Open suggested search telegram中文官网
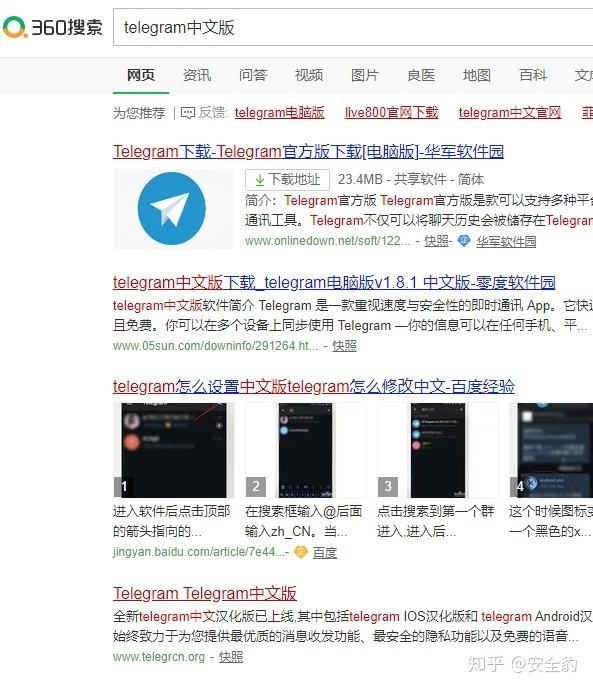 510,113
